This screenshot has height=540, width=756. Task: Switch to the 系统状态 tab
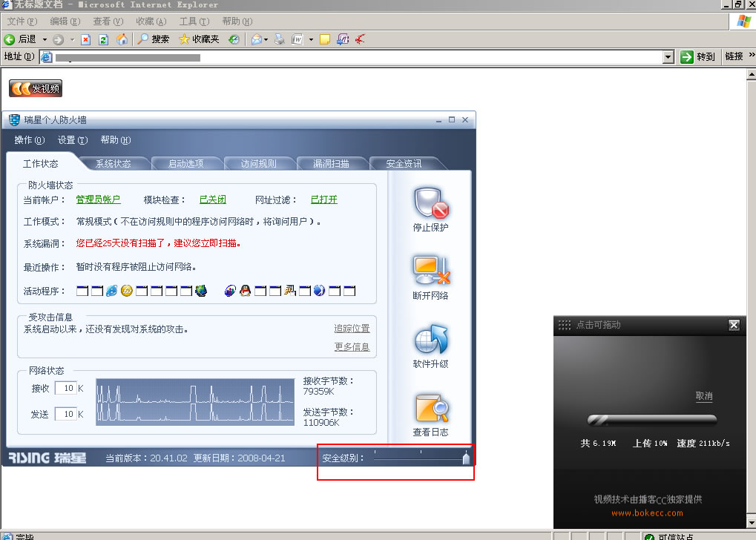114,163
